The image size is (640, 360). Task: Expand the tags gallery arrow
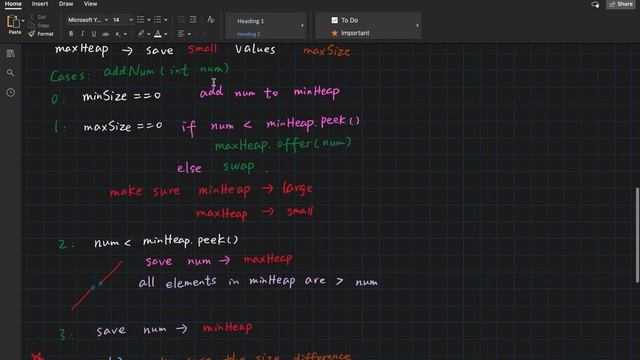(x=417, y=25)
